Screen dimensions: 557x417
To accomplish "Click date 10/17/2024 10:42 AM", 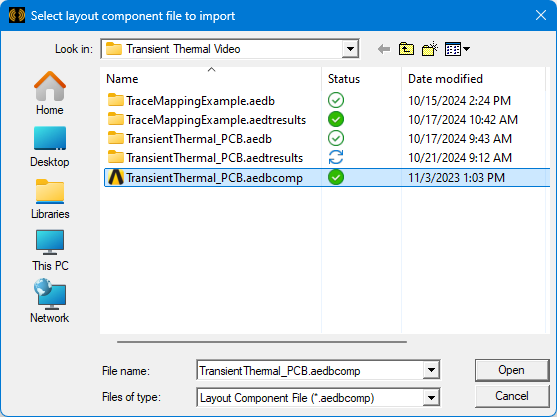I will (463, 120).
